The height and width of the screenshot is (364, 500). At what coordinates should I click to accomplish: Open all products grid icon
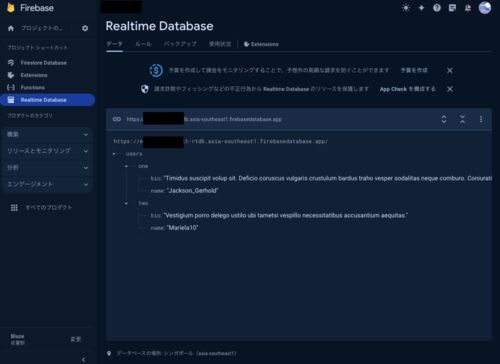(x=14, y=208)
